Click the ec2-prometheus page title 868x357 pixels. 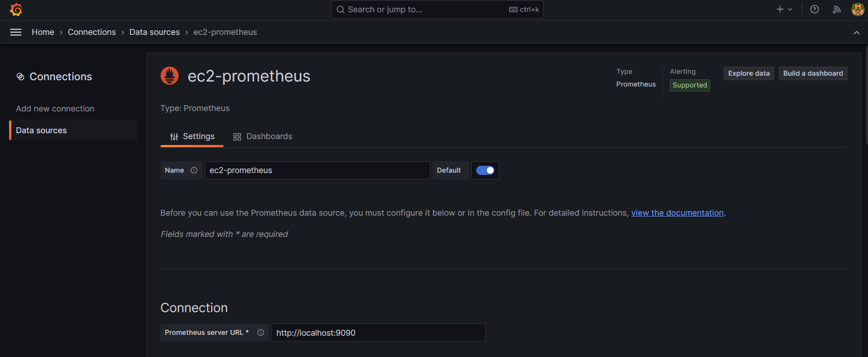click(249, 76)
